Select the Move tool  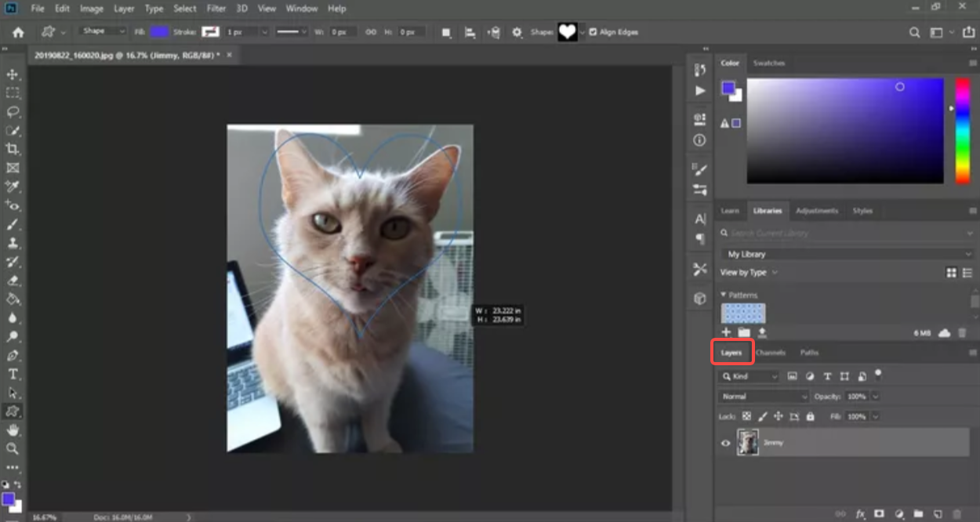tap(12, 74)
